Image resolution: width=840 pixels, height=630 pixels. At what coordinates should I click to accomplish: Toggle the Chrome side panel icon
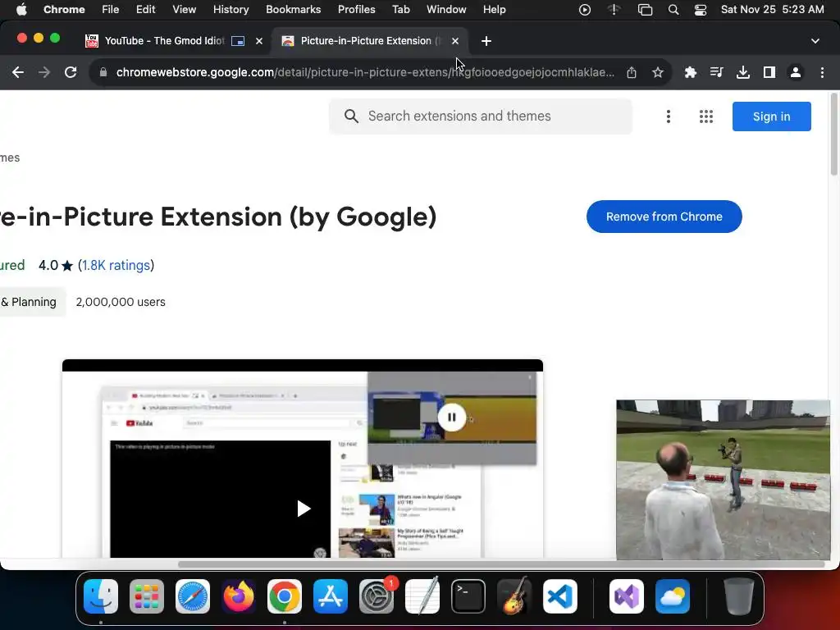(x=769, y=72)
